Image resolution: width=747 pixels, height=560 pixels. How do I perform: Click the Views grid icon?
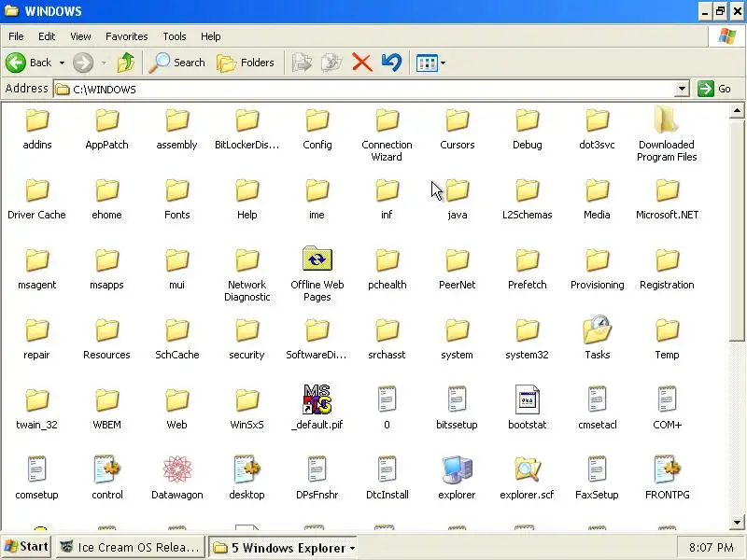[x=427, y=63]
